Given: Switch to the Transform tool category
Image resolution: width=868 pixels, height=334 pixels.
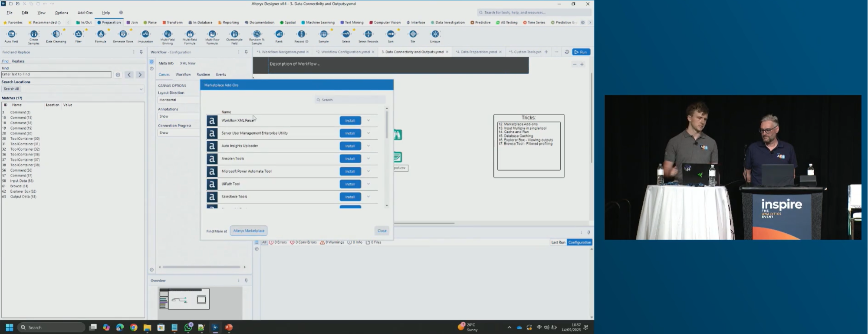Looking at the screenshot, I should tap(173, 23).
